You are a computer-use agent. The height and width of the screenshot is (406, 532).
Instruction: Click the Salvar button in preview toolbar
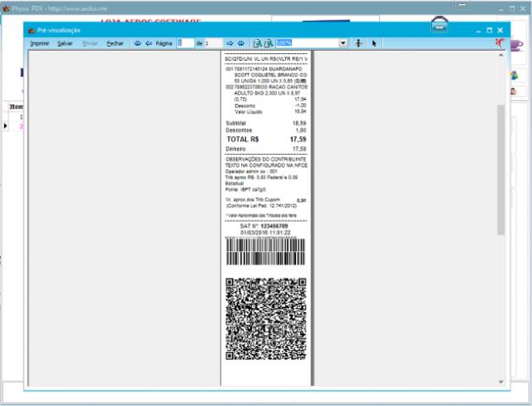pyautogui.click(x=65, y=43)
